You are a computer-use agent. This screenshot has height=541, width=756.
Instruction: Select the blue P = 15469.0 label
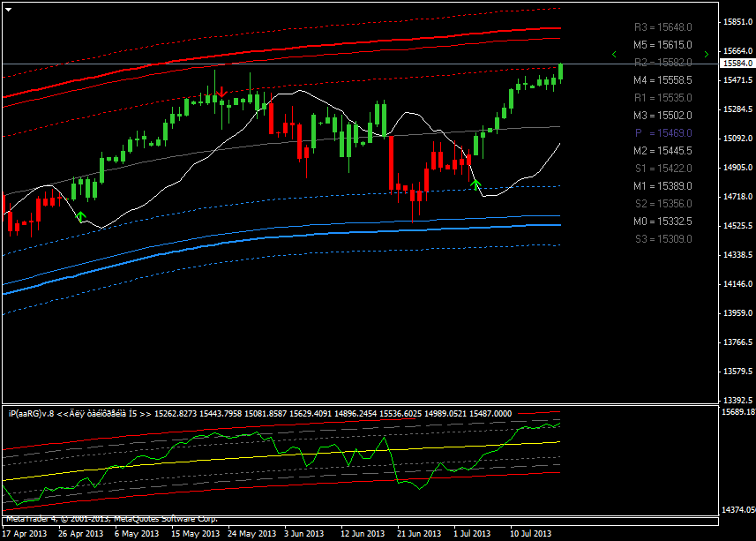663,133
